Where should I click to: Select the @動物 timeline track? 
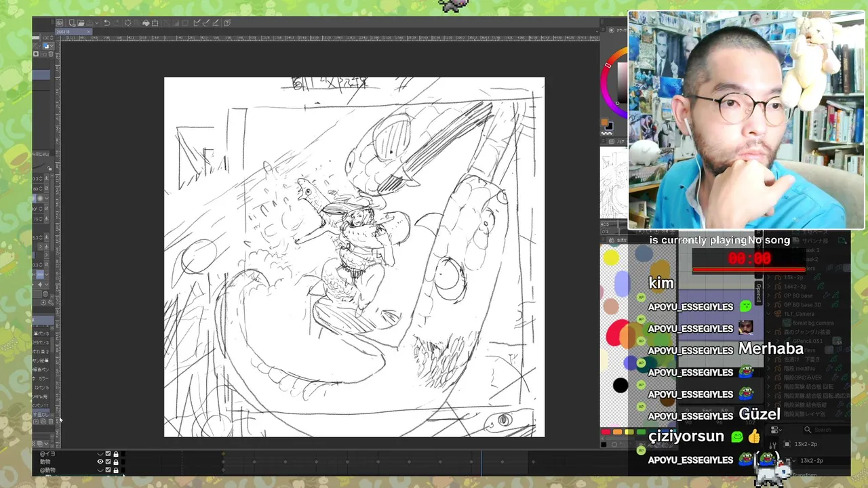[47, 470]
